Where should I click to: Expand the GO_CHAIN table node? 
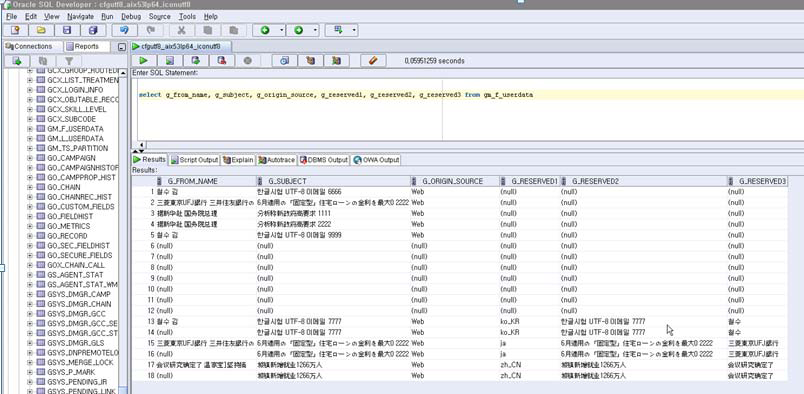pos(30,187)
